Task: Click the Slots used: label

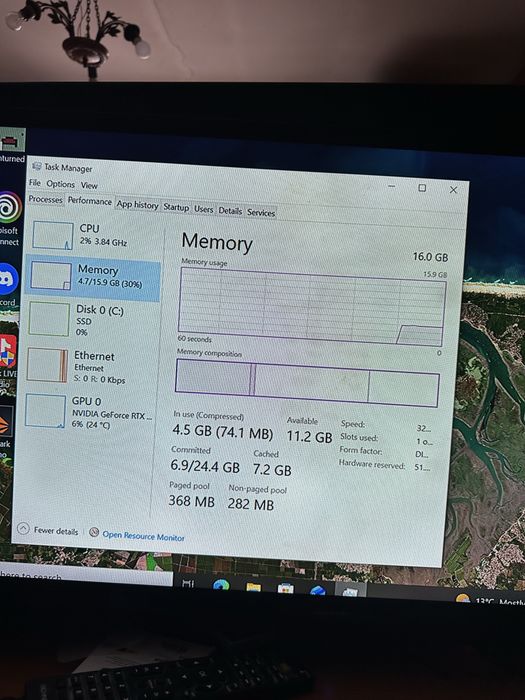Action: coord(359,437)
